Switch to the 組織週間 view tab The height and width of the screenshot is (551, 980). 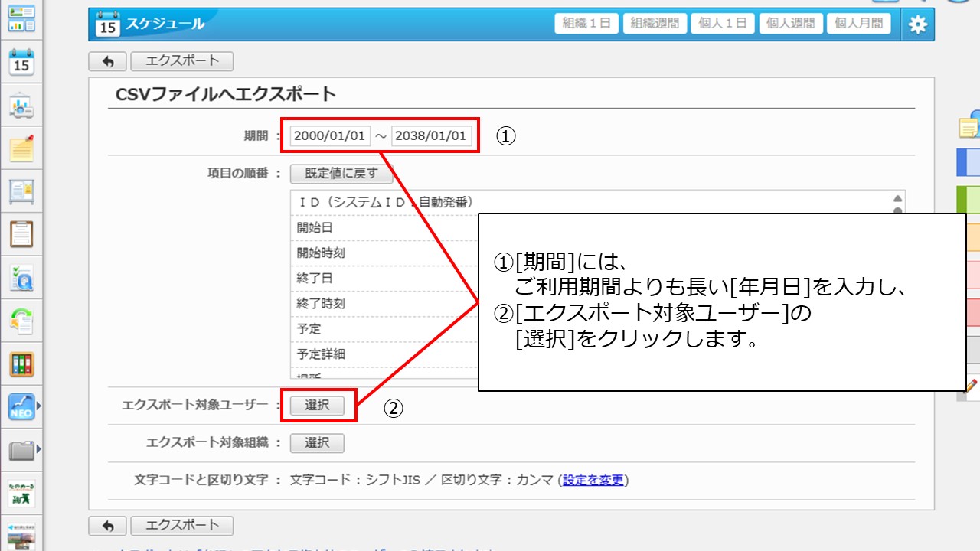(655, 24)
